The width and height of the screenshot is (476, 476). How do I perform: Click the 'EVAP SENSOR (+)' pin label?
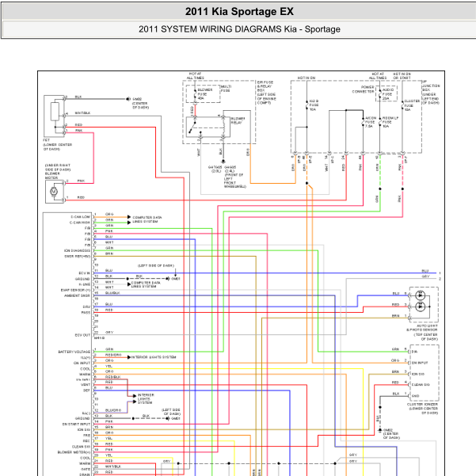point(75,290)
